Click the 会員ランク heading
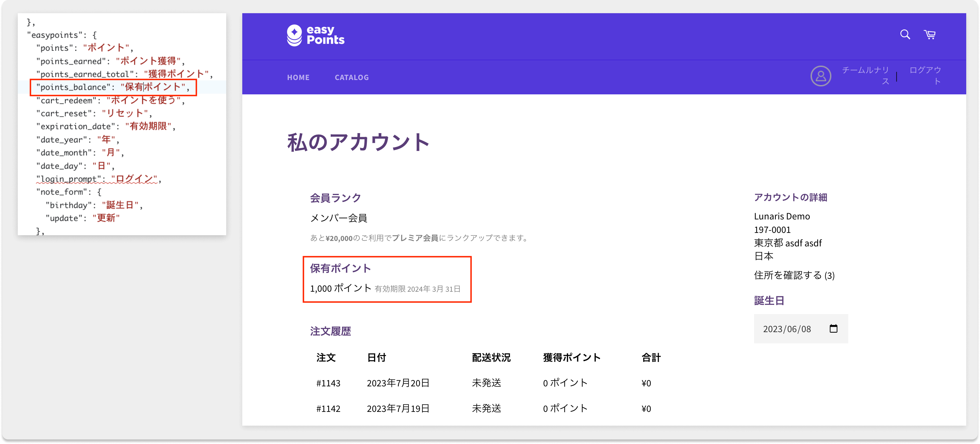The height and width of the screenshot is (444, 980). tap(335, 198)
